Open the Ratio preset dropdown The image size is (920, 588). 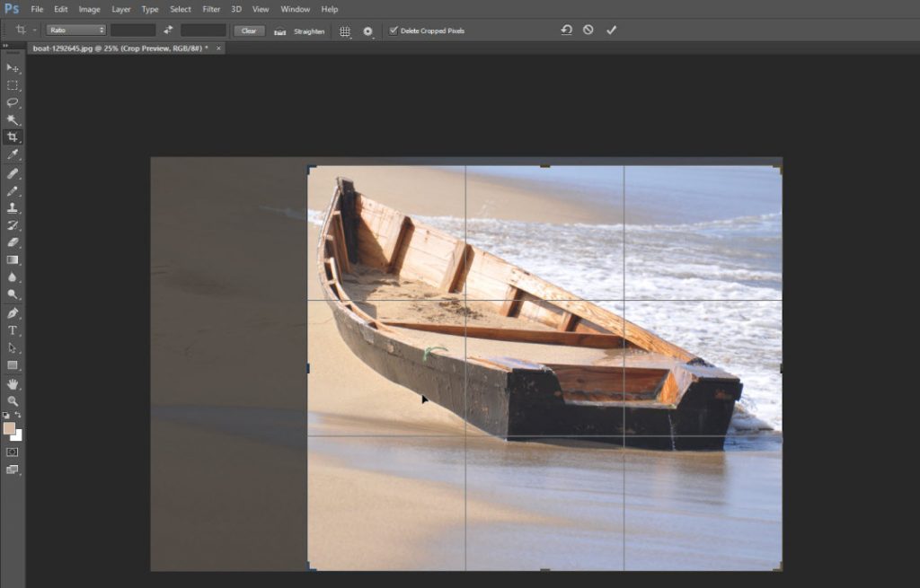tap(76, 30)
